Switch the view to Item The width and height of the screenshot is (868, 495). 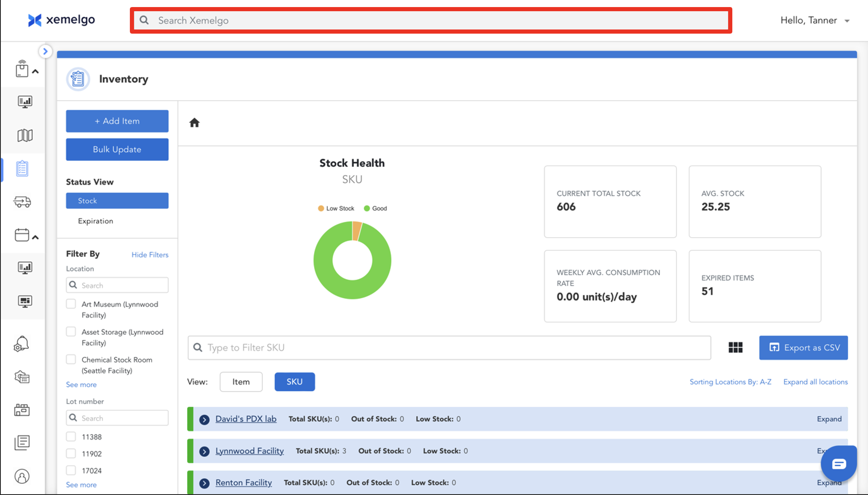[x=241, y=382]
